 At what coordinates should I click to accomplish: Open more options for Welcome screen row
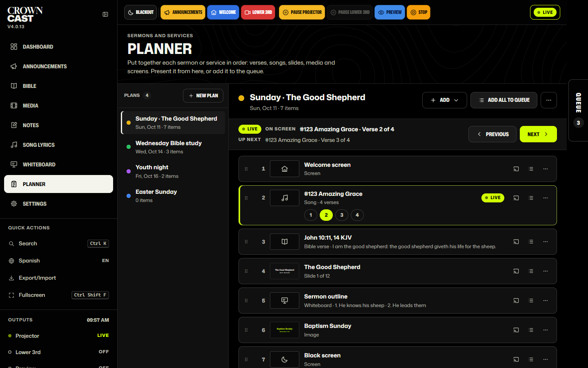(x=546, y=169)
